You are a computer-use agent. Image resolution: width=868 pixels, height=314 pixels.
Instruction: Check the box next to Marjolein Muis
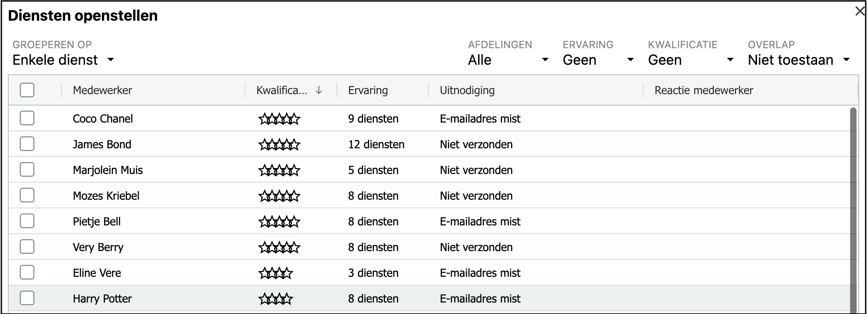pyautogui.click(x=27, y=170)
